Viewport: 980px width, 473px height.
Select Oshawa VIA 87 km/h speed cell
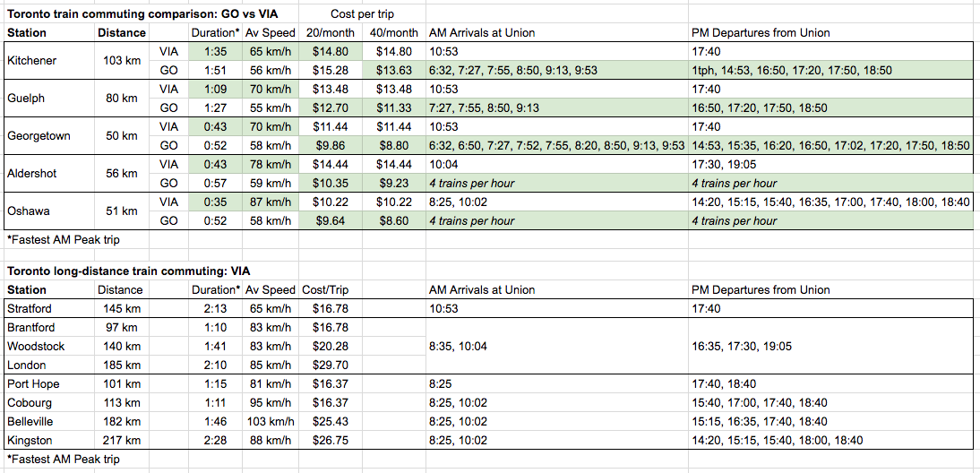click(270, 202)
